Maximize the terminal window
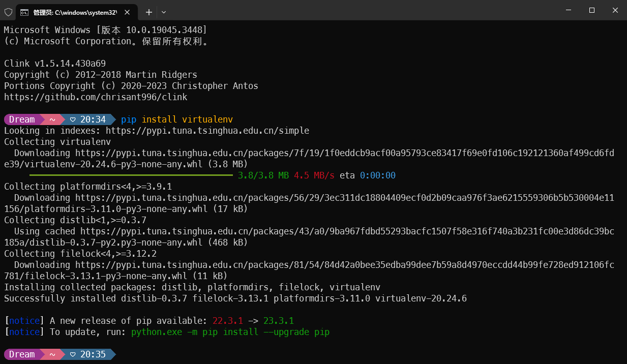Screen dimensions: 627x364 (592, 10)
